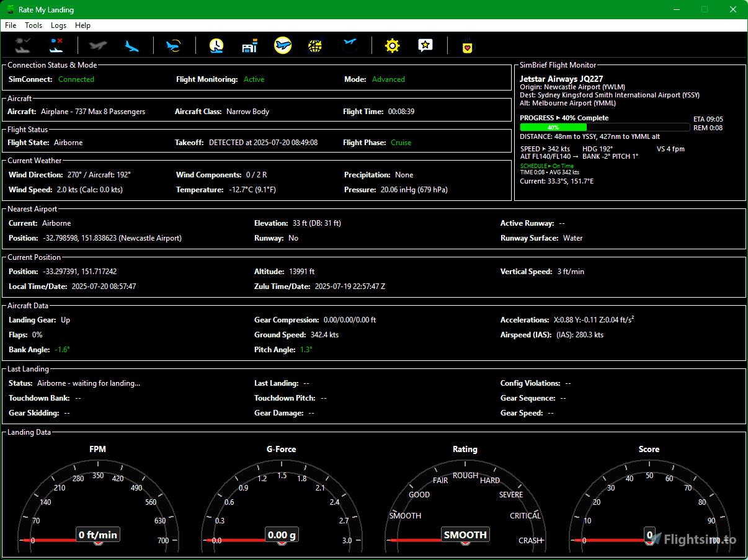
Task: Open the File menu
Action: point(10,25)
